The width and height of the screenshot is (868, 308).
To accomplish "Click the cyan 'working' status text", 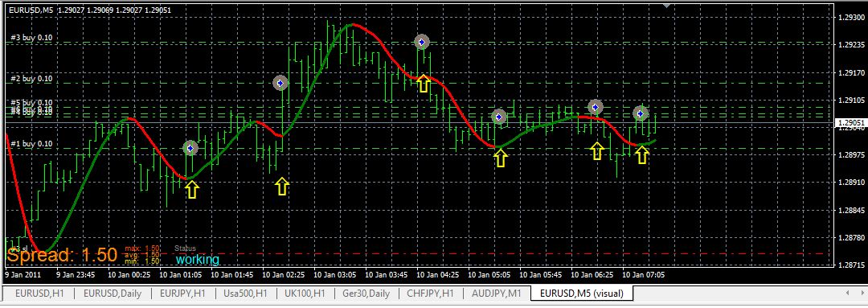I will (198, 259).
